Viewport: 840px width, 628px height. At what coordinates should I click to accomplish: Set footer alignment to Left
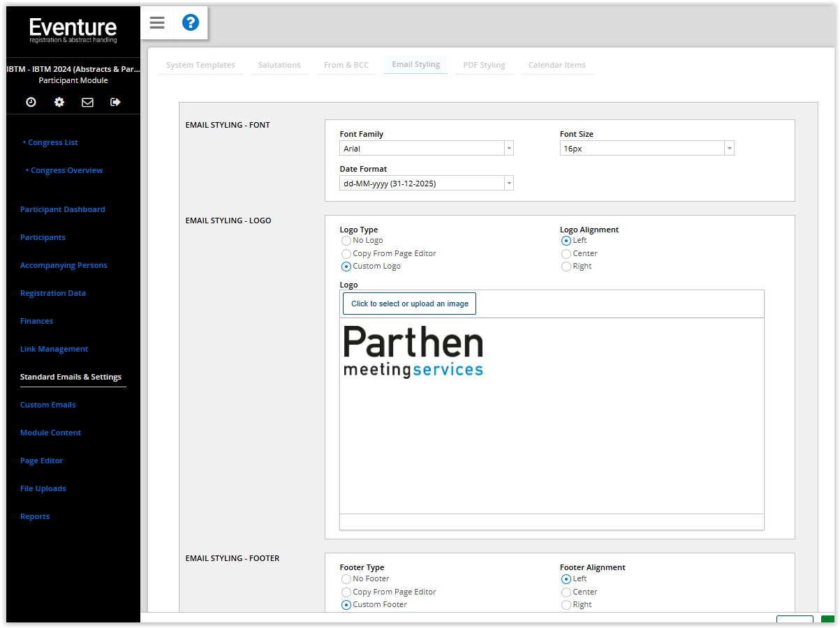point(566,579)
